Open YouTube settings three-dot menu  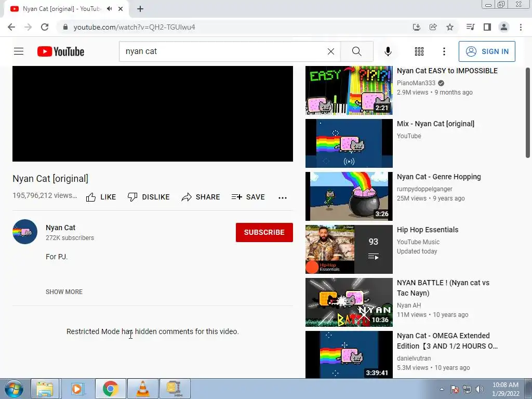pos(444,51)
